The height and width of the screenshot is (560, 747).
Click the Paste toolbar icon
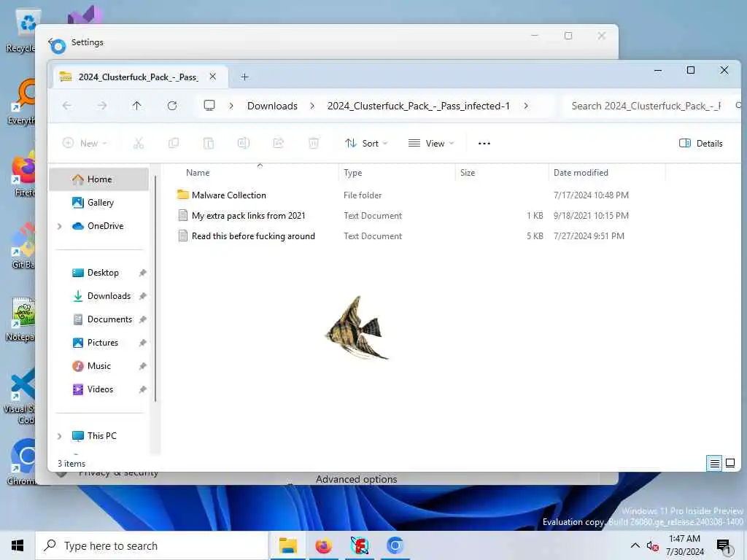click(x=208, y=144)
